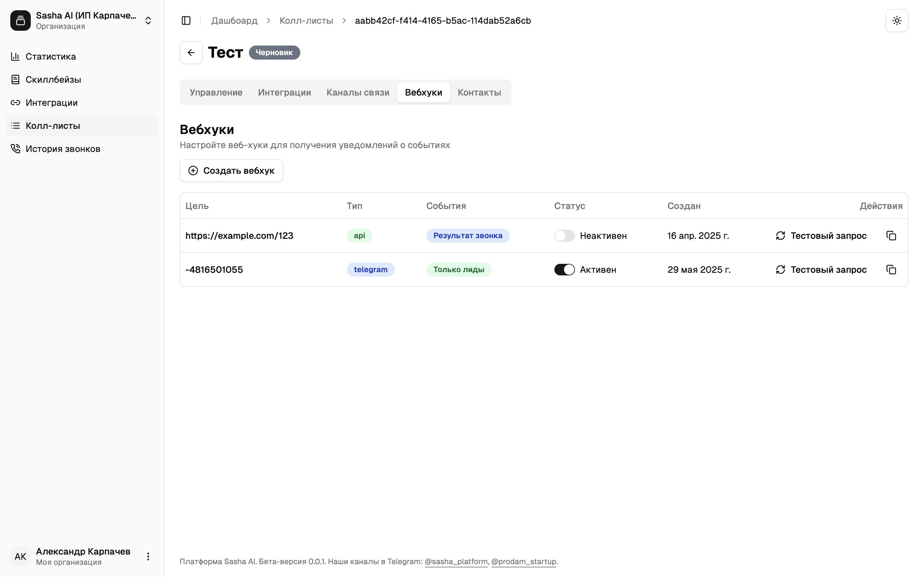Open Статистика from the sidebar
This screenshot has width=924, height=577.
[50, 56]
